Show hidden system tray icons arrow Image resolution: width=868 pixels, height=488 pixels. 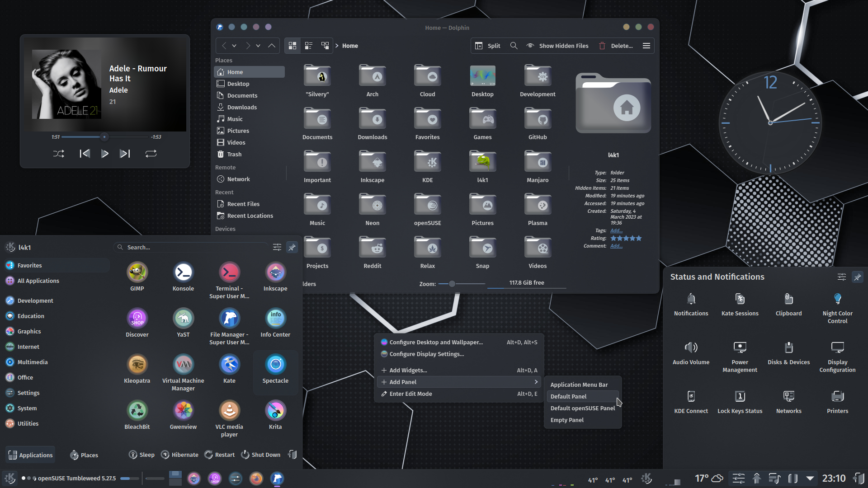tap(810, 478)
